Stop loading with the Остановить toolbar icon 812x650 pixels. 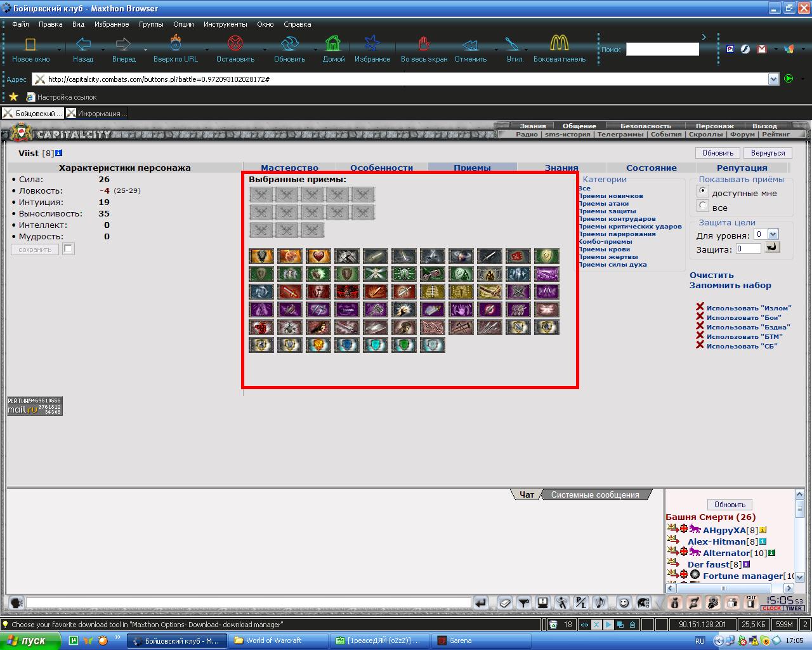click(235, 43)
